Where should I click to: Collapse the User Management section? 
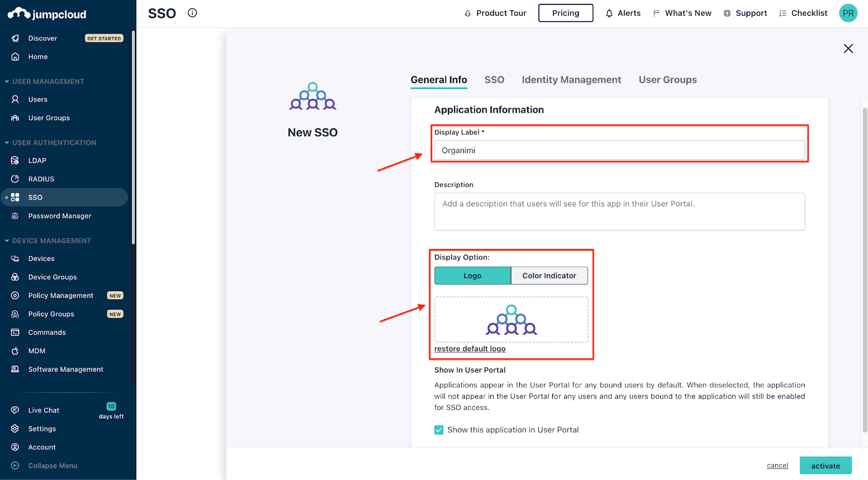7,81
